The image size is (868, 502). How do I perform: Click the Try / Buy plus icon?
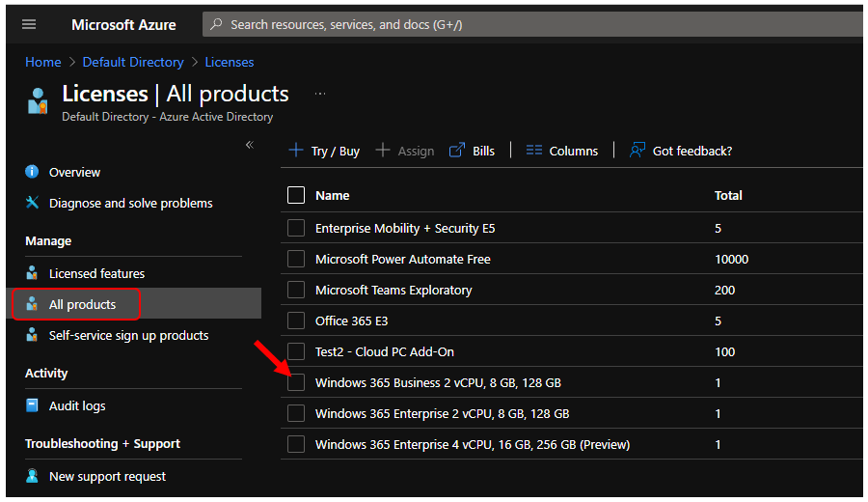(296, 151)
